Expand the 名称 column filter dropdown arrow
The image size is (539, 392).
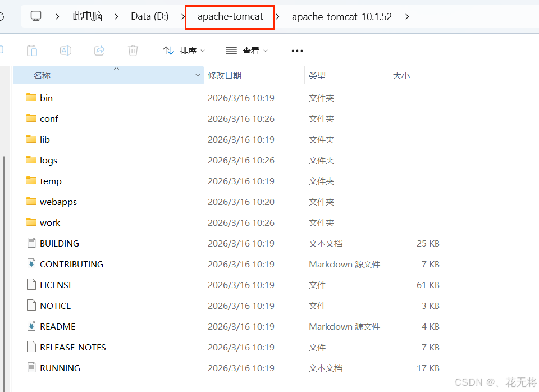point(198,75)
